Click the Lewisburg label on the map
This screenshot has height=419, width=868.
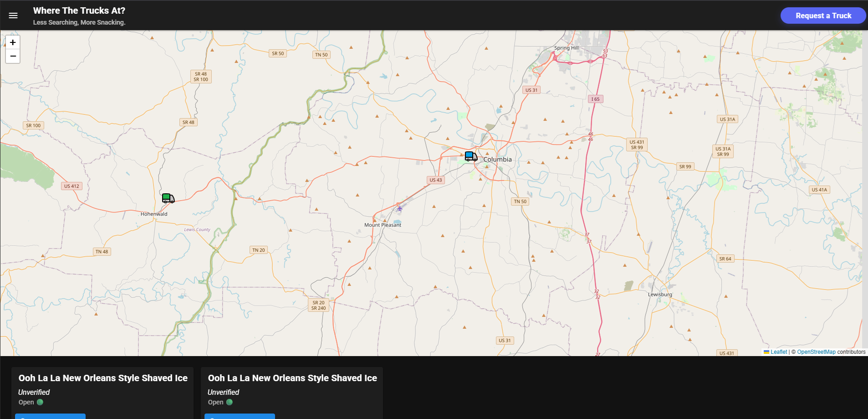[660, 295]
